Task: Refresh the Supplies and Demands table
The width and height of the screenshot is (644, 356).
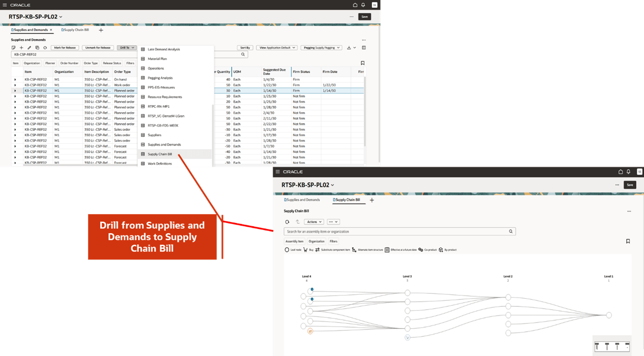Action: pyautogui.click(x=45, y=47)
